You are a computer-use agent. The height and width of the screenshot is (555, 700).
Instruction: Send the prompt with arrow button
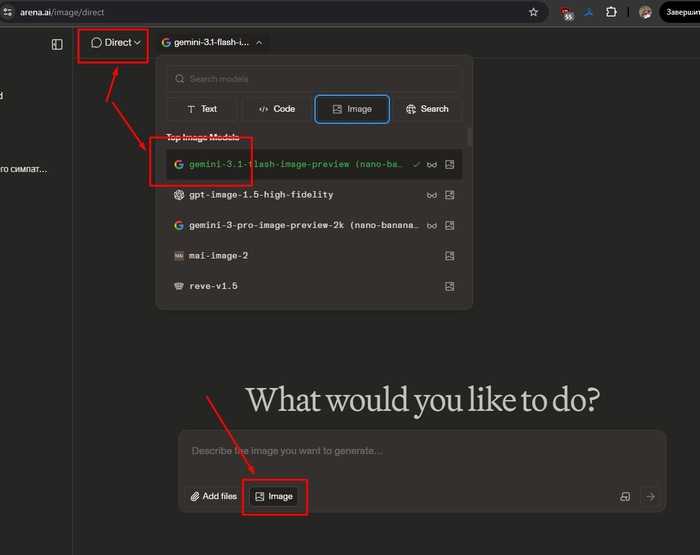pos(650,497)
